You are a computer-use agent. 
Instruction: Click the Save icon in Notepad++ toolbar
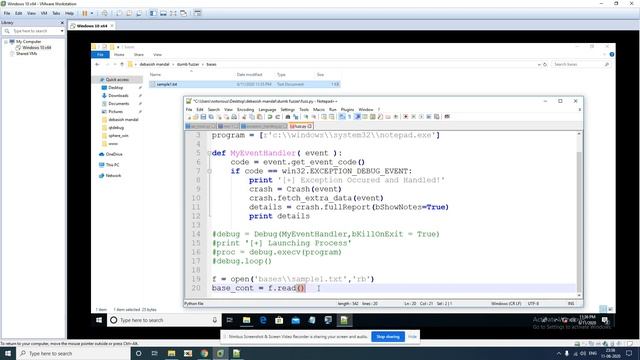[x=203, y=117]
